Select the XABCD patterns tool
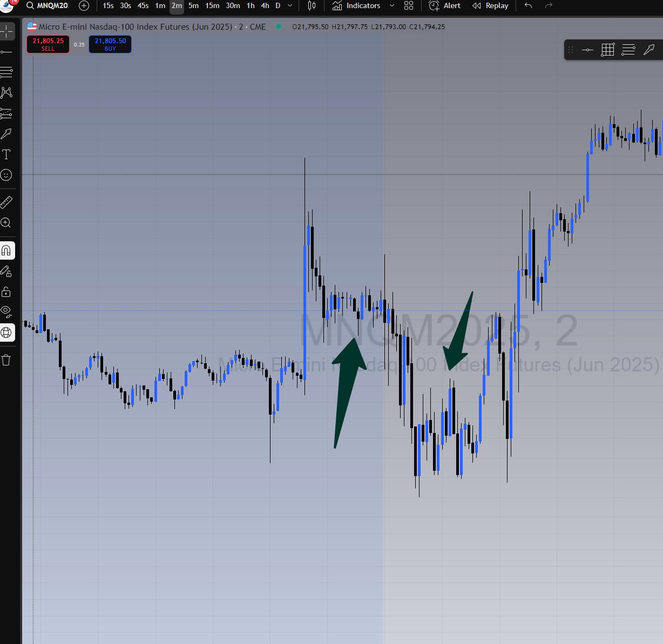Image resolution: width=663 pixels, height=644 pixels. click(6, 92)
